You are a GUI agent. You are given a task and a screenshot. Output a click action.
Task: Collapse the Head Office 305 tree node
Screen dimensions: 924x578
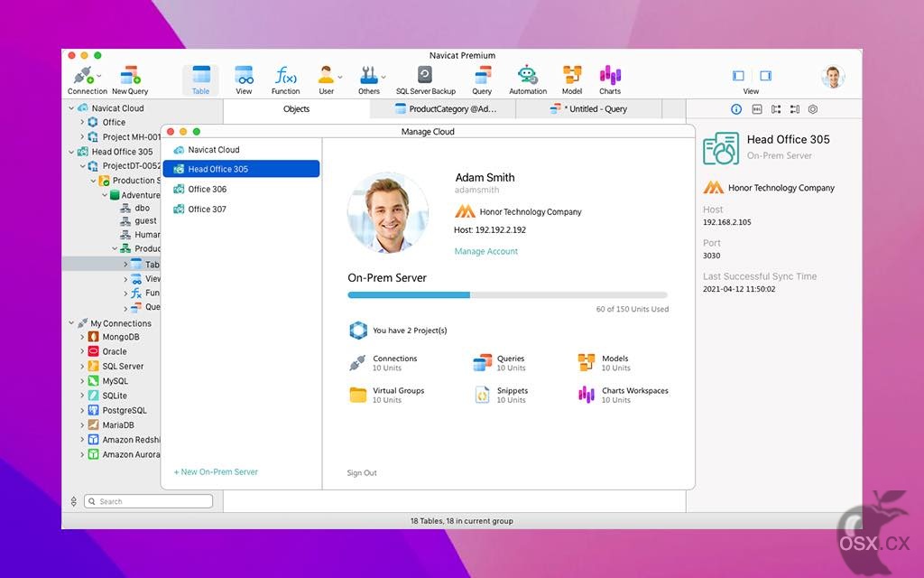(71, 152)
